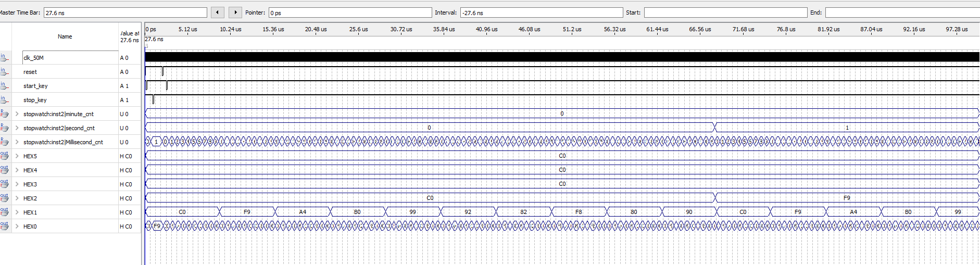Click the HEX0 output pin icon
980x265 pixels.
[5, 226]
